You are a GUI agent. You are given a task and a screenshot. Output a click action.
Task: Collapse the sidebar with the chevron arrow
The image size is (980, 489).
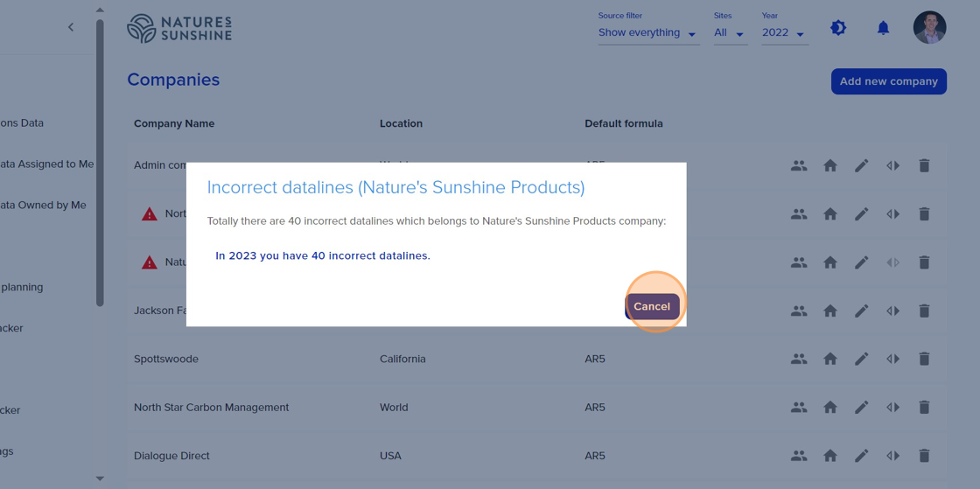coord(71,27)
